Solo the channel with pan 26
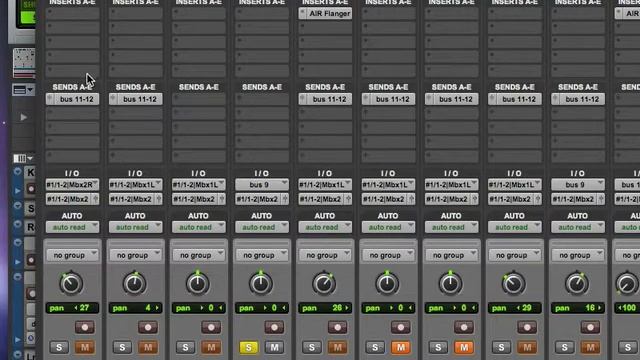This screenshot has height=360, width=640. (x=312, y=347)
